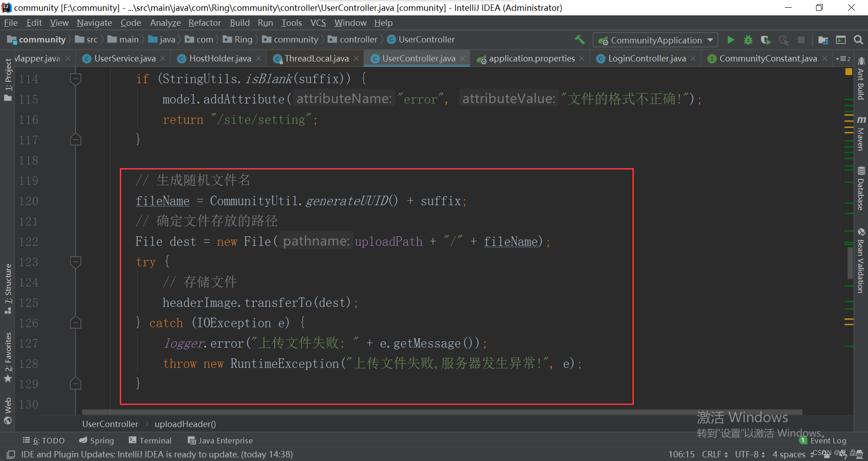868x461 pixels.
Task: Click fold end marker at line 117
Action: [76, 140]
